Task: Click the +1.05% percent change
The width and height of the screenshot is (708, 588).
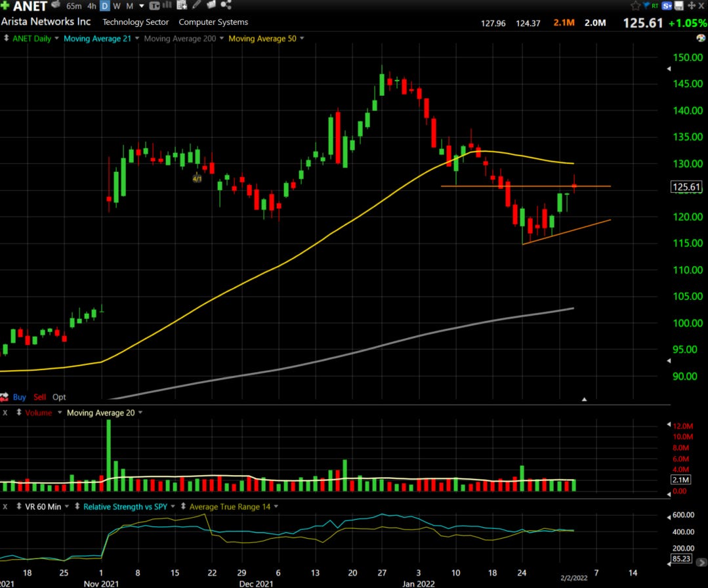Action: point(688,23)
